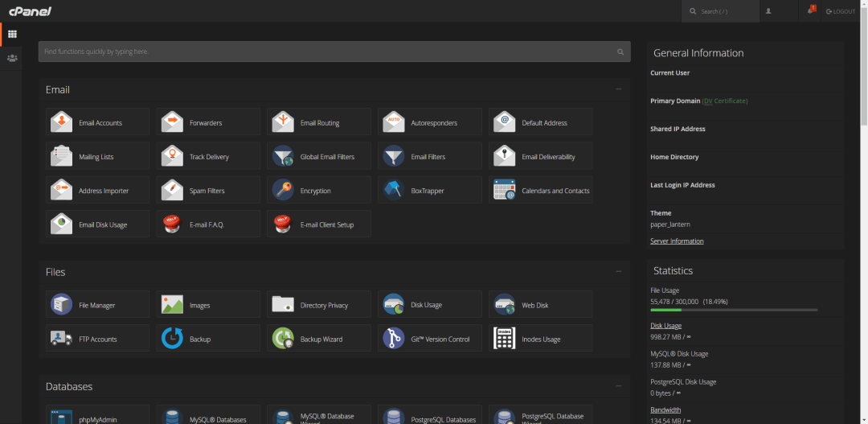Image resolution: width=868 pixels, height=424 pixels.
Task: Open the notifications bell icon
Action: pos(810,11)
